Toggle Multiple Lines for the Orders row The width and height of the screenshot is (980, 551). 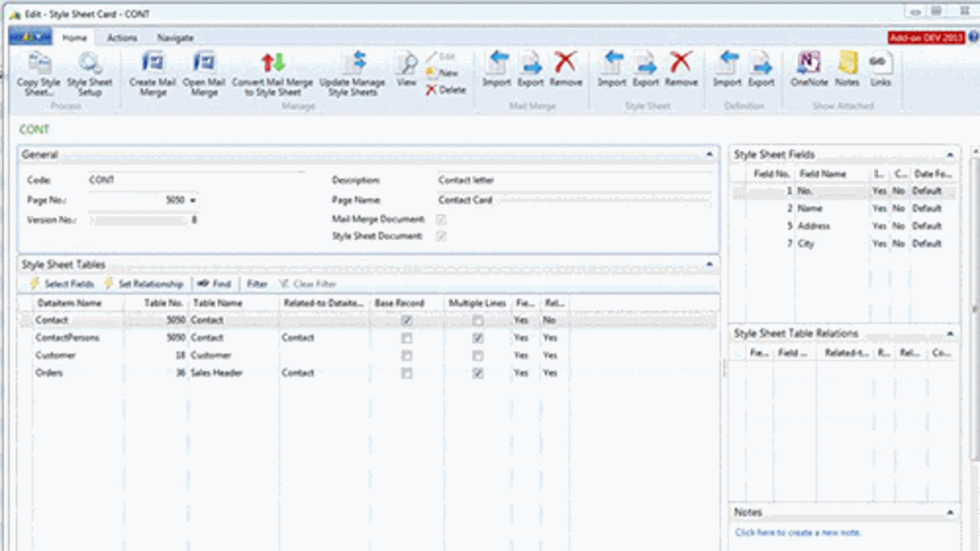click(478, 373)
